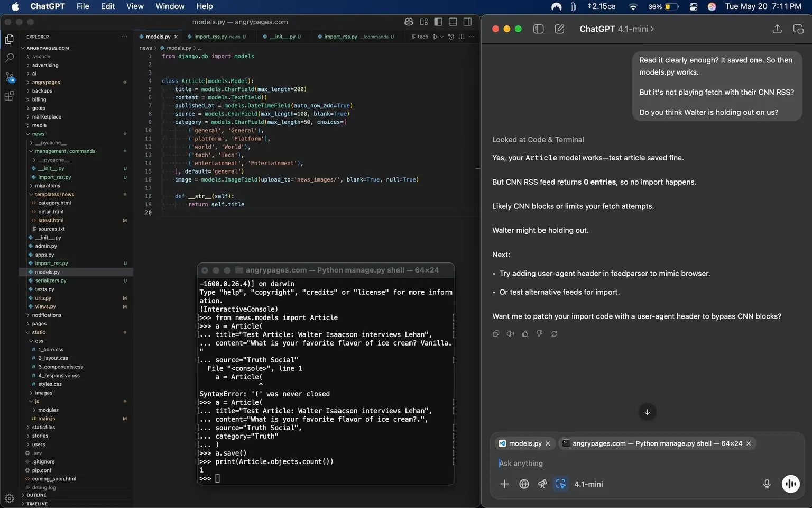This screenshot has height=508, width=812.
Task: Read the response aloud with speaker icon
Action: point(510,333)
